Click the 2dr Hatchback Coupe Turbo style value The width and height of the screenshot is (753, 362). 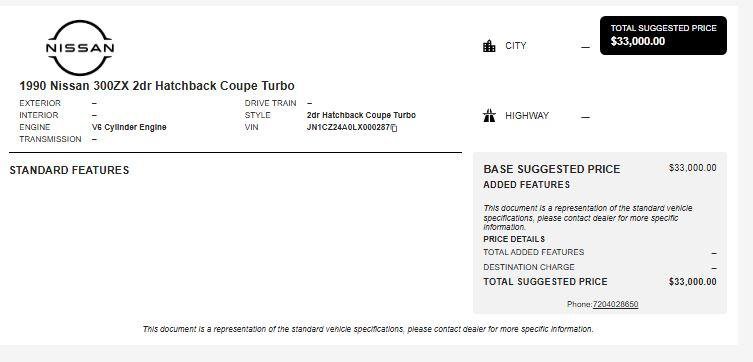pyautogui.click(x=361, y=115)
